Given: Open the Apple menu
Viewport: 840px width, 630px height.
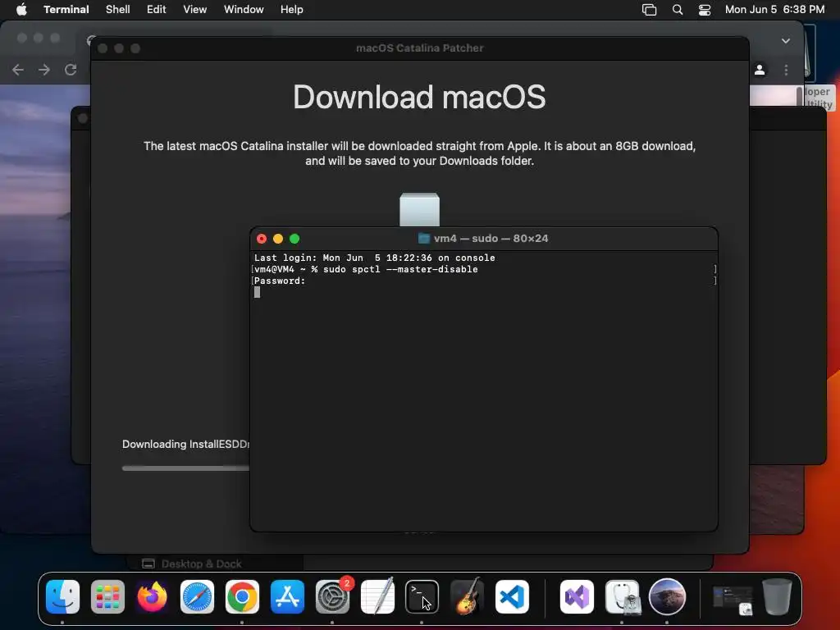Looking at the screenshot, I should pyautogui.click(x=21, y=10).
